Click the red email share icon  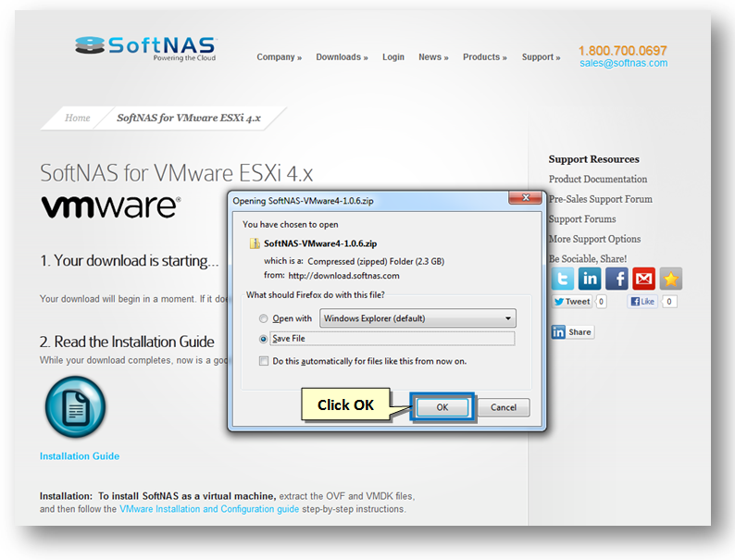(643, 279)
